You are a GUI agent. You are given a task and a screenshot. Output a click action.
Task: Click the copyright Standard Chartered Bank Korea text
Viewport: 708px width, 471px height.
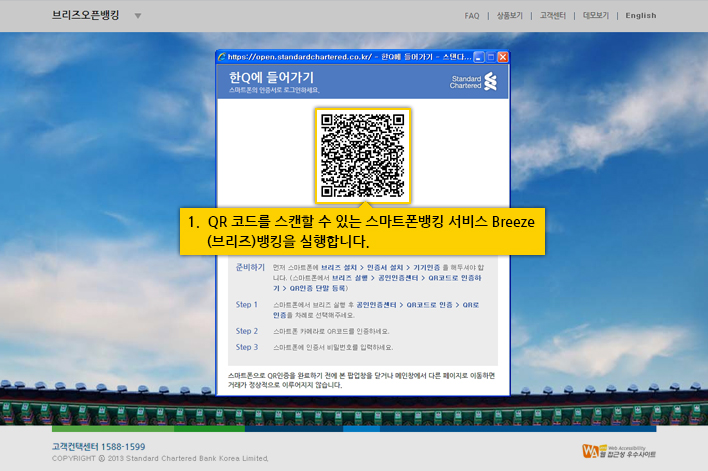coord(160,458)
